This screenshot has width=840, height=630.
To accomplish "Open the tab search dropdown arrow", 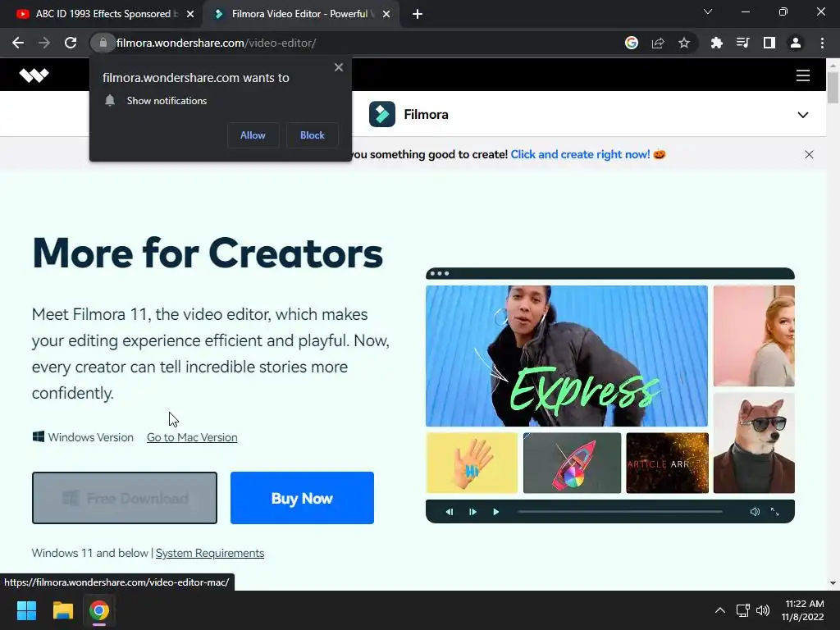I will point(708,11).
